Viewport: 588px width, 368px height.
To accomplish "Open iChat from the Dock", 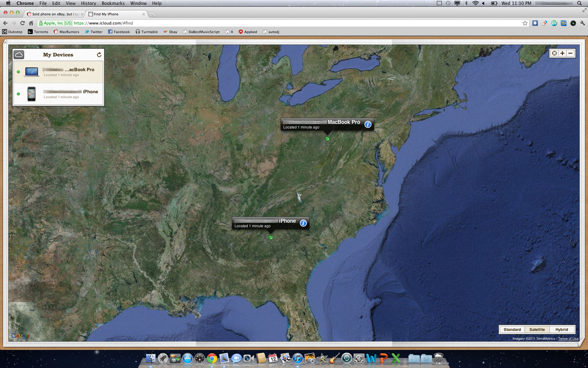I will (236, 358).
